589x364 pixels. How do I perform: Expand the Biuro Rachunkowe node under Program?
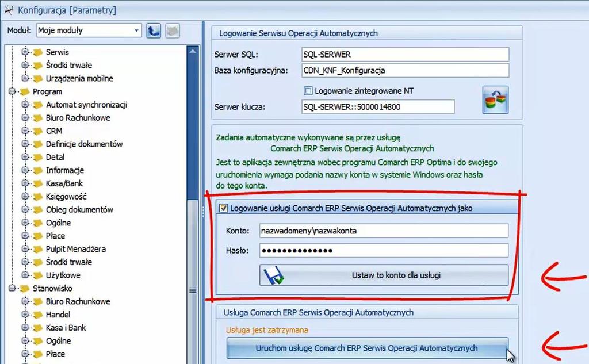tap(25, 117)
